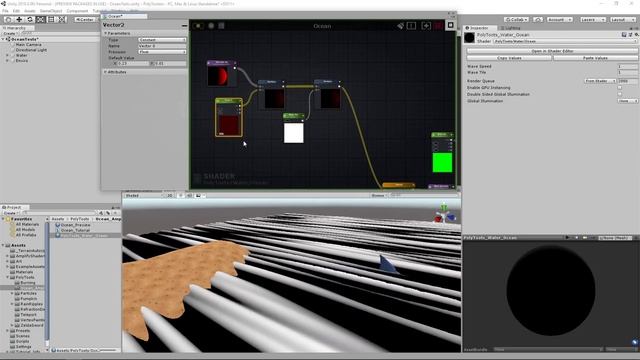The width and height of the screenshot is (640, 360).
Task: Expand the Enviro object in Hierarchy
Action: click(7, 60)
